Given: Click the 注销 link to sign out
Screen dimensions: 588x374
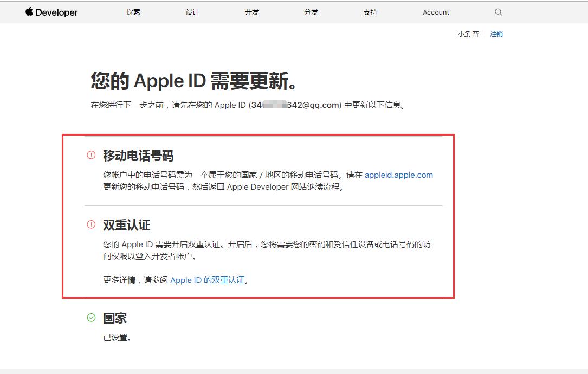Looking at the screenshot, I should [x=496, y=34].
